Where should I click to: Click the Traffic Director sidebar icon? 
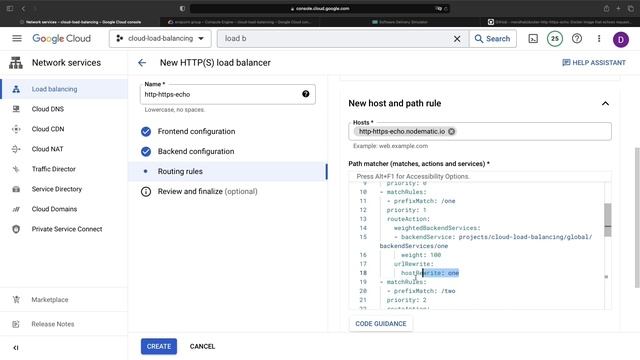point(16,169)
